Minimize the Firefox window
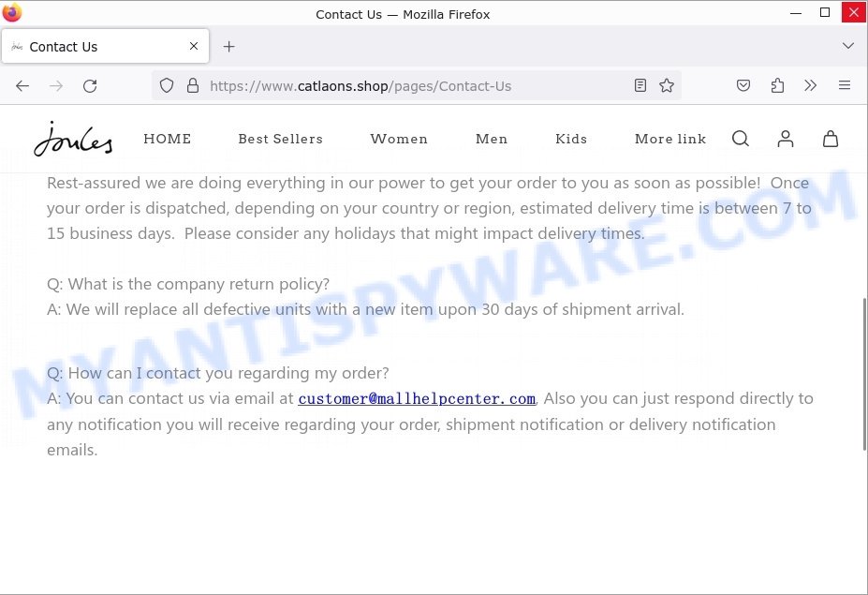 tap(796, 13)
